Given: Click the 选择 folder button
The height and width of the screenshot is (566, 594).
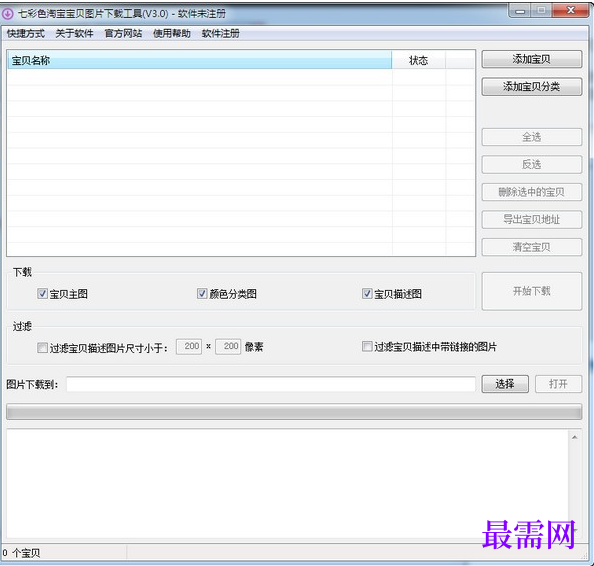Looking at the screenshot, I should (505, 384).
